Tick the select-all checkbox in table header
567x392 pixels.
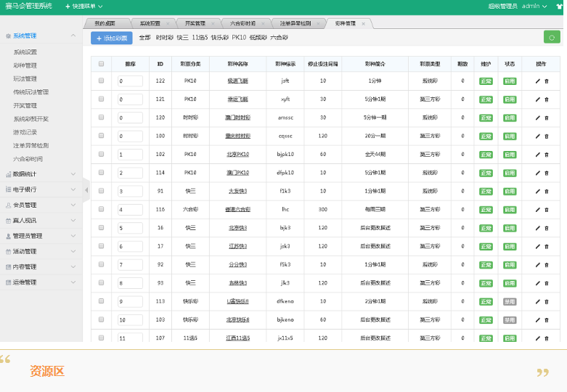(101, 64)
